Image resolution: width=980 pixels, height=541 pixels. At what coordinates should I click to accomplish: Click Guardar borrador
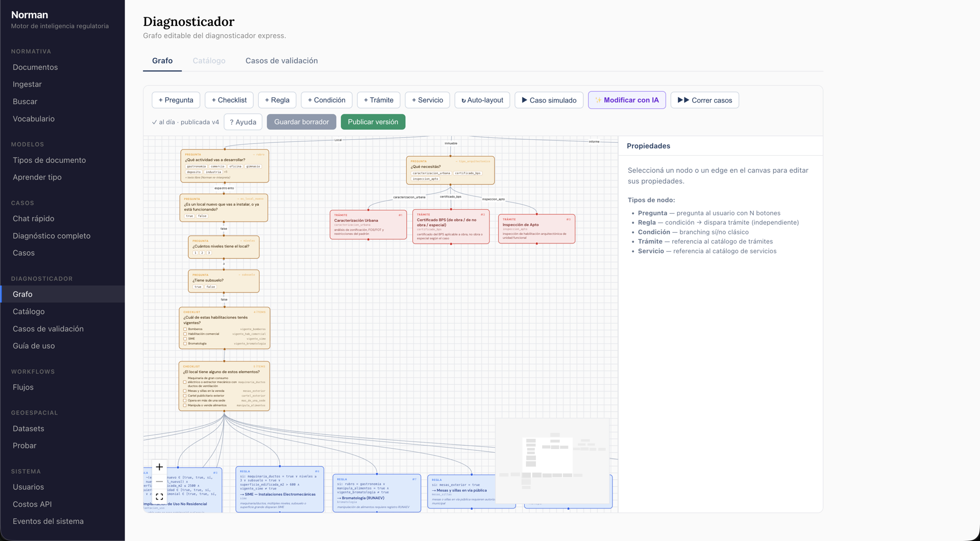coord(302,122)
